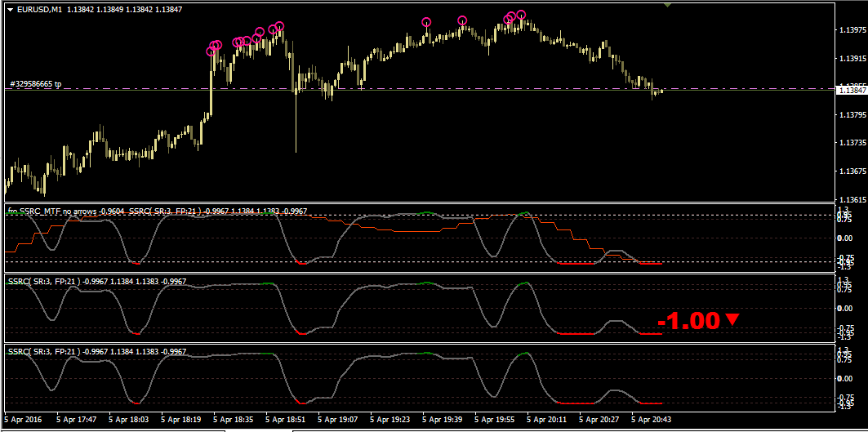Image resolution: width=868 pixels, height=432 pixels.
Task: Click the leftmost pink circle marker on chart
Action: coord(211,51)
